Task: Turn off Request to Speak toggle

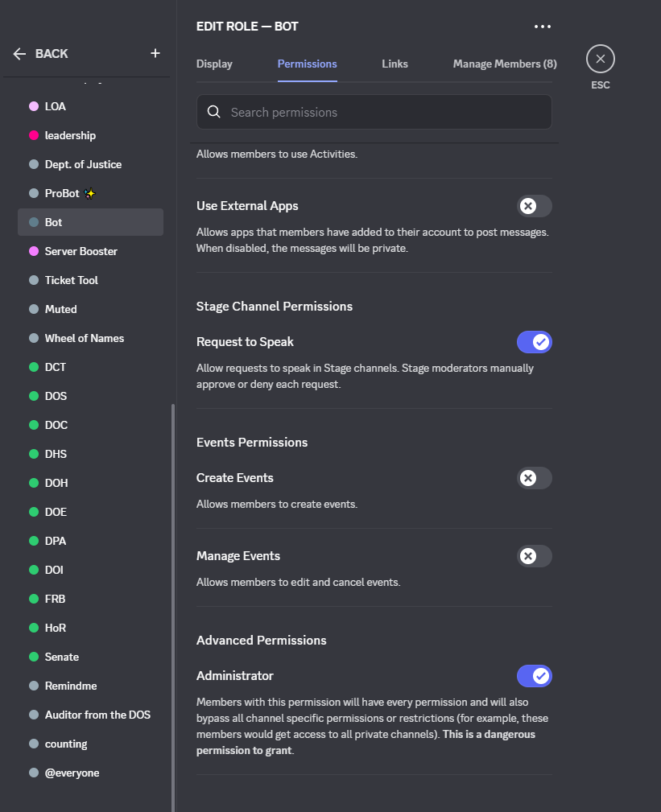Action: 535,342
